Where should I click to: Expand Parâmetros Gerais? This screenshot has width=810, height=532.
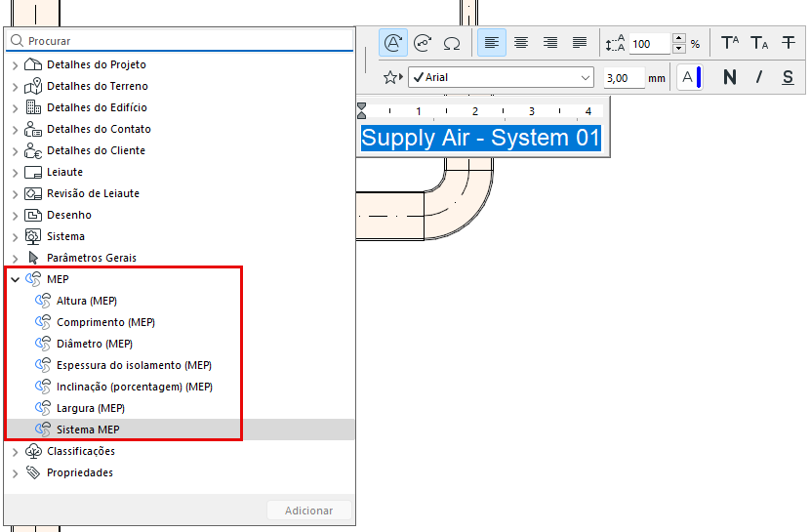(x=15, y=259)
